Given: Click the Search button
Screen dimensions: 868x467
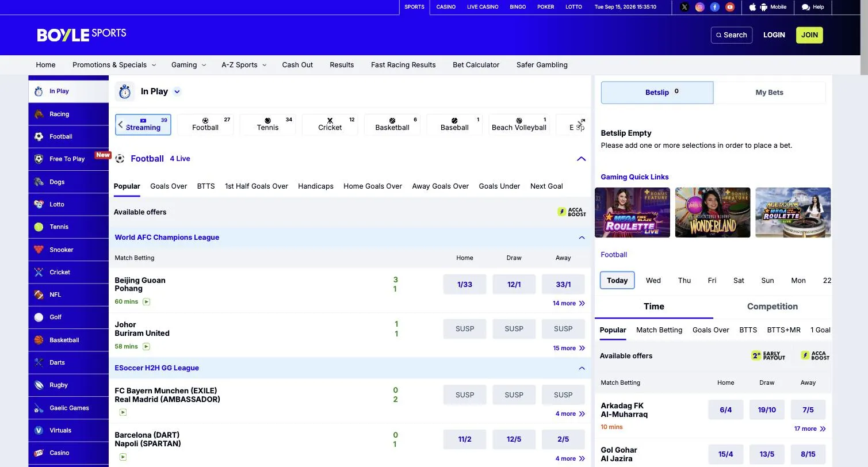Looking at the screenshot, I should [732, 35].
